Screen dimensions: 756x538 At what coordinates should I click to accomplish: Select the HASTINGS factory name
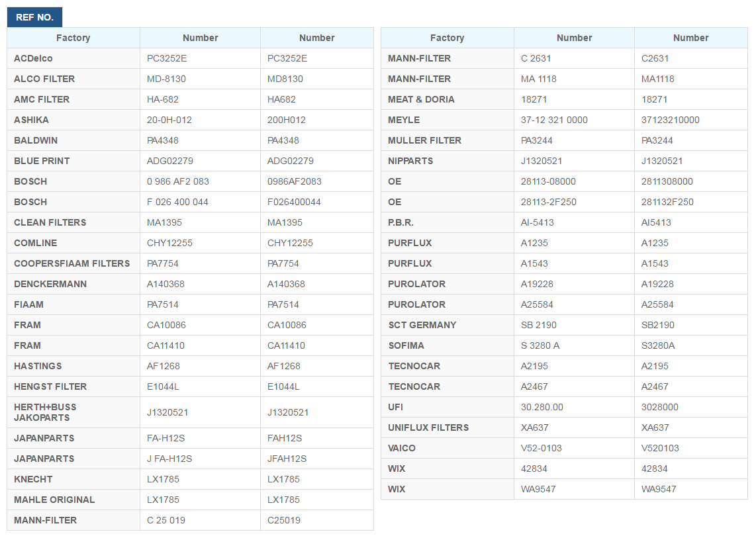38,367
